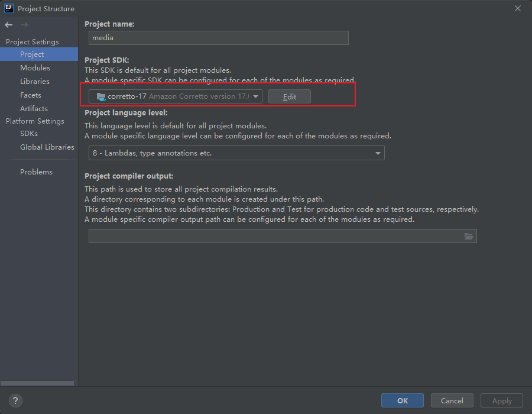Screen dimensions: 532x414
Task: Close the Project Structure dialog
Action: (518, 8)
